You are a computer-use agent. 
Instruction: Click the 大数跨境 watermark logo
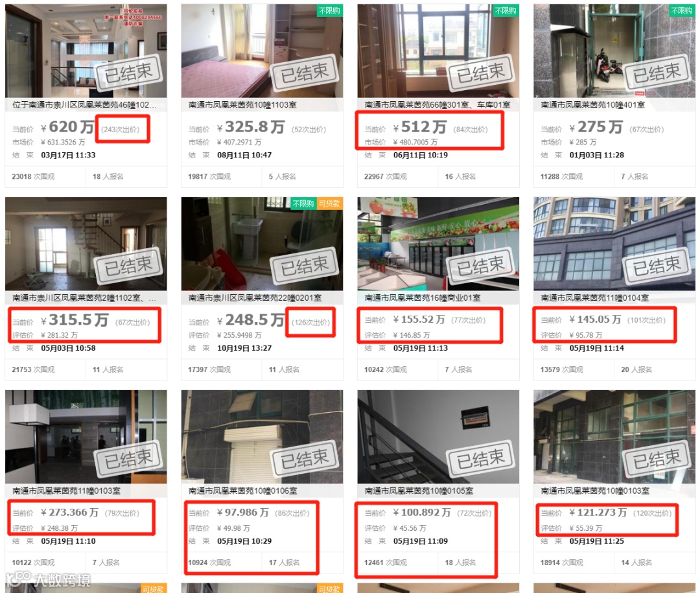coord(48,579)
